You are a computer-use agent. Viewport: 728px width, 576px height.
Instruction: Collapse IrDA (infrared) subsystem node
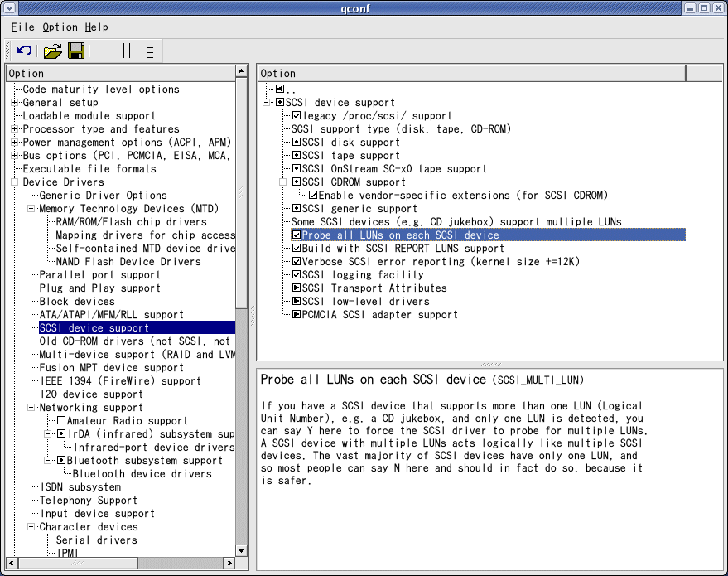click(48, 433)
